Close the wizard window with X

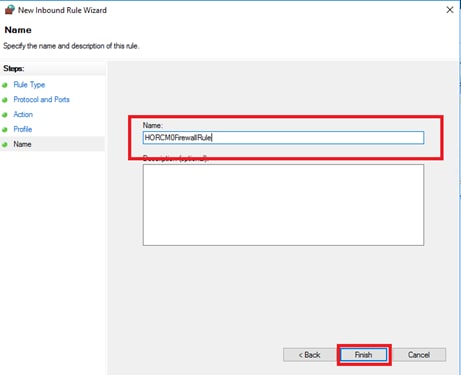(450, 10)
